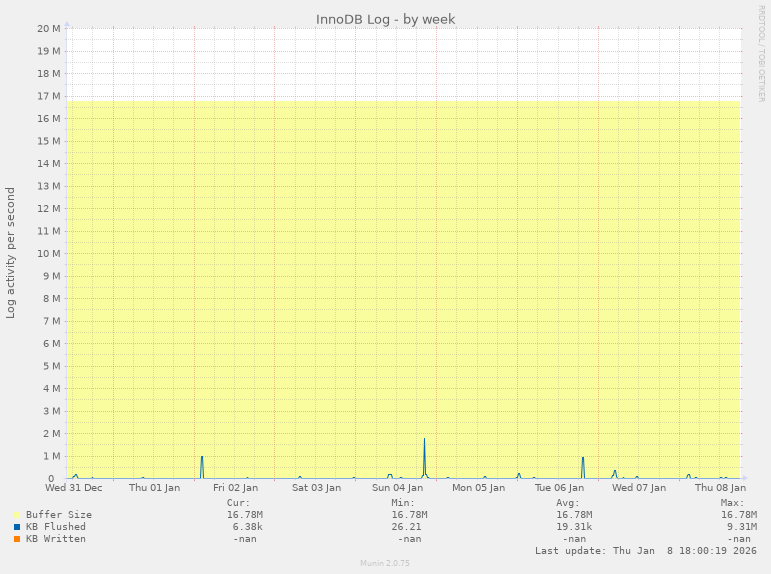771x574 pixels.
Task: Click the chart title 'InnoDB Log - by week'
Action: pyautogui.click(x=386, y=19)
